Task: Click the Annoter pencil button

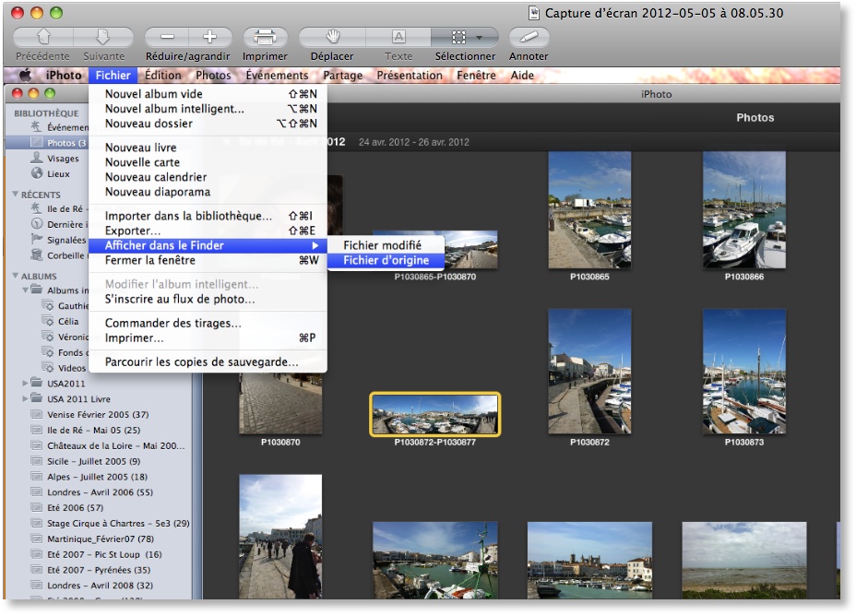Action: click(x=529, y=37)
